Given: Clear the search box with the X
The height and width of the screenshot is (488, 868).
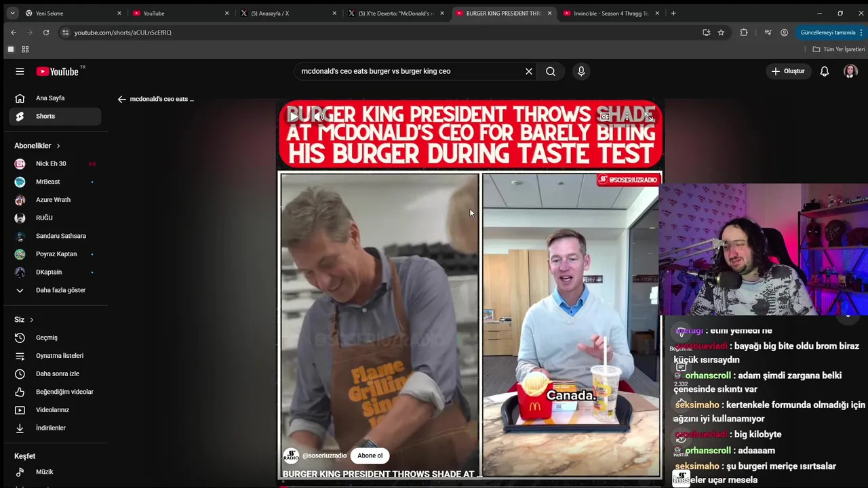Looking at the screenshot, I should 529,71.
